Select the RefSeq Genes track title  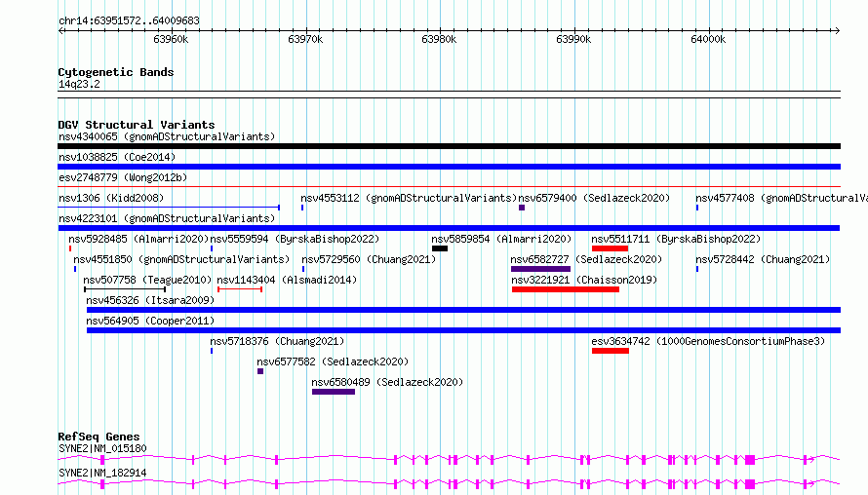[x=99, y=437]
